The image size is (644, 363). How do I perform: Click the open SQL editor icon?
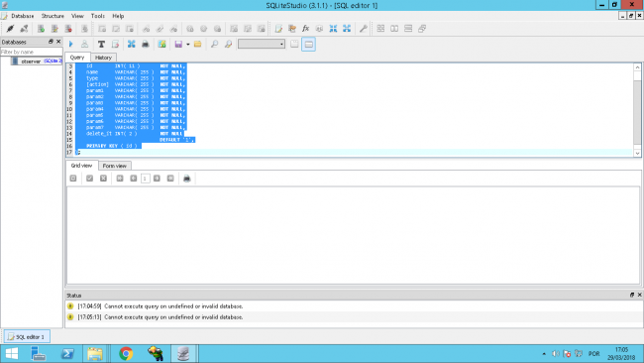point(278,29)
